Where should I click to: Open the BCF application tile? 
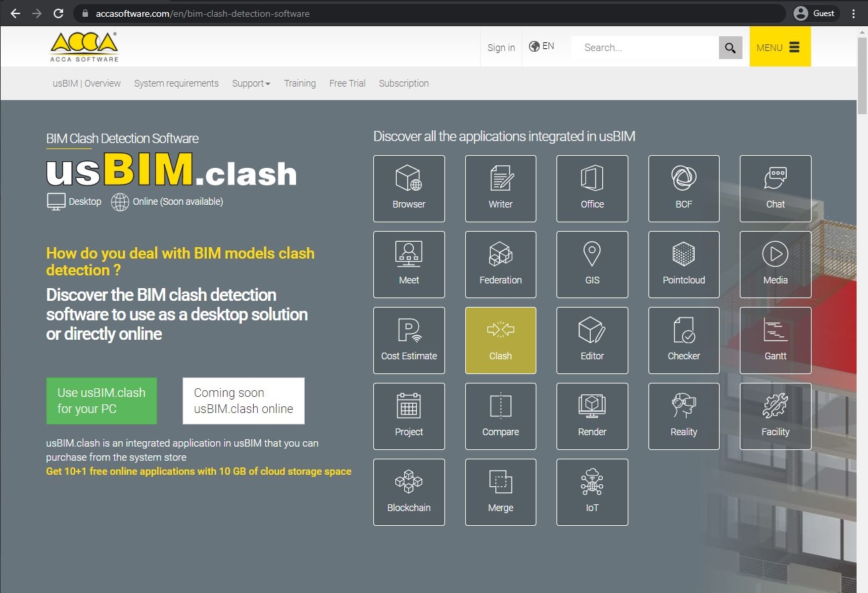pos(683,189)
